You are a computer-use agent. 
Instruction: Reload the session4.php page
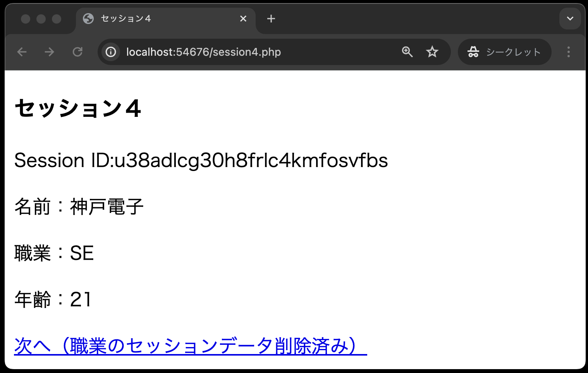(x=77, y=52)
